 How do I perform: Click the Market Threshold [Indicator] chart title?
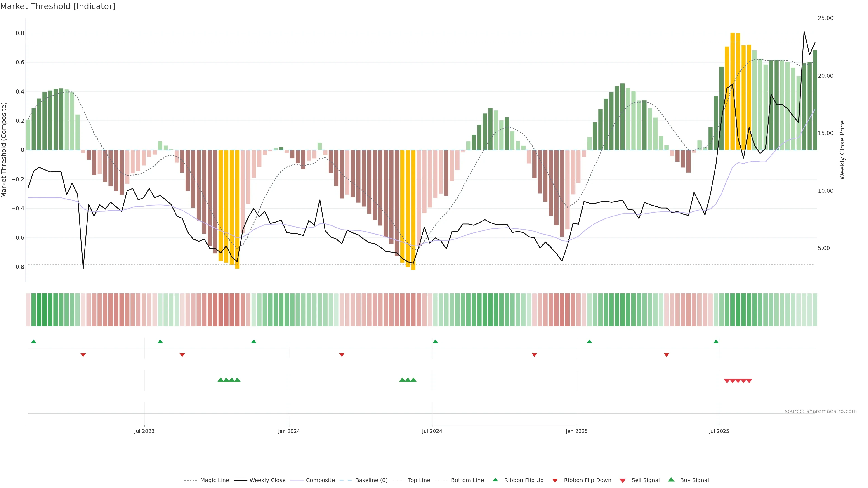[58, 6]
